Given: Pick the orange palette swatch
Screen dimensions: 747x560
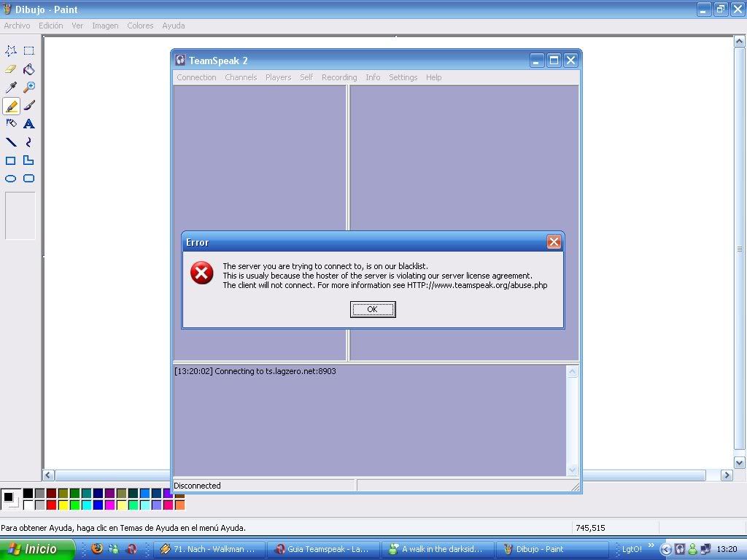Looking at the screenshot, I should pos(179,505).
